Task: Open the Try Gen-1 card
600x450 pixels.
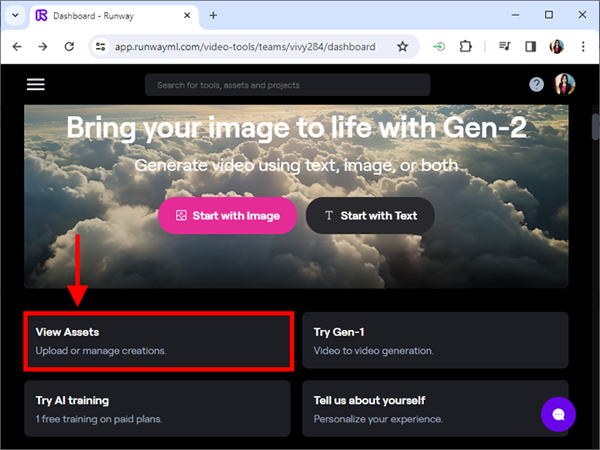Action: click(x=435, y=340)
